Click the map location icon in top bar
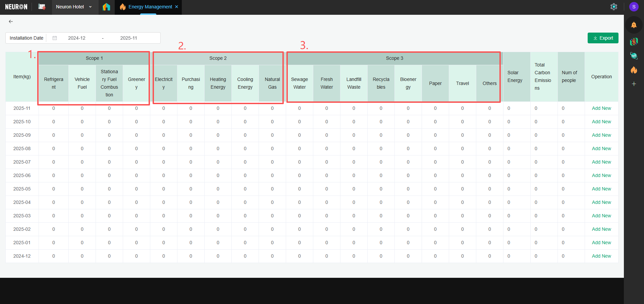Viewport: 644px width, 304px height. 42,7
